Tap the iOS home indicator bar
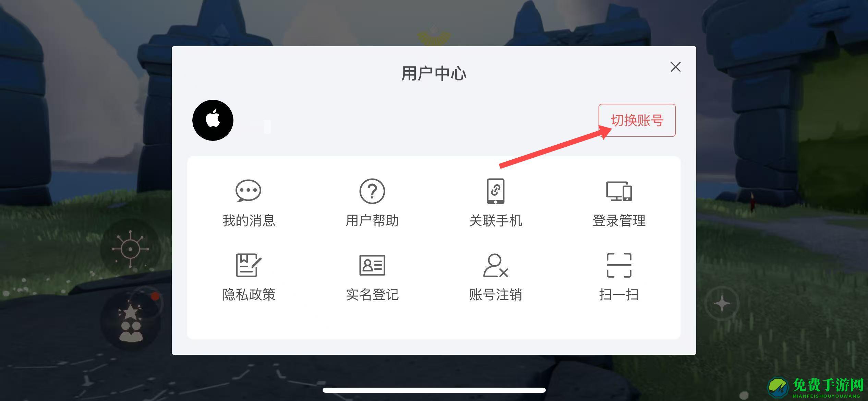 (x=434, y=390)
